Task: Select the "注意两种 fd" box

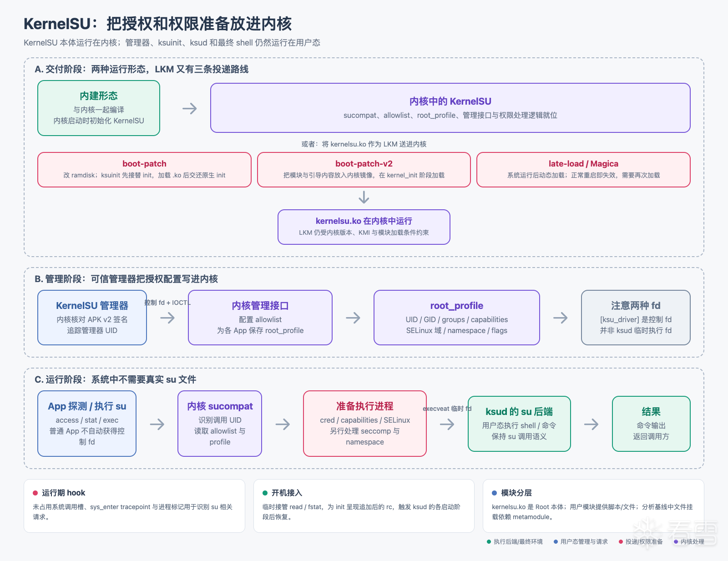Action: click(x=636, y=318)
